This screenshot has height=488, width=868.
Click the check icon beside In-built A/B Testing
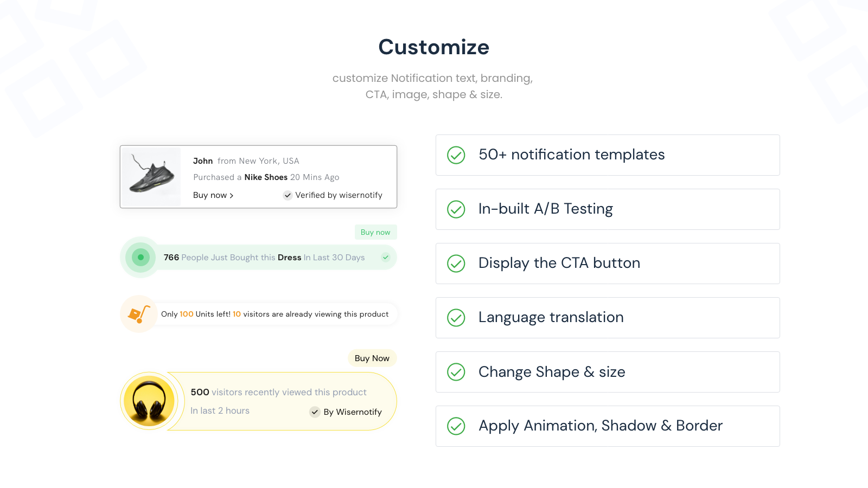point(456,209)
